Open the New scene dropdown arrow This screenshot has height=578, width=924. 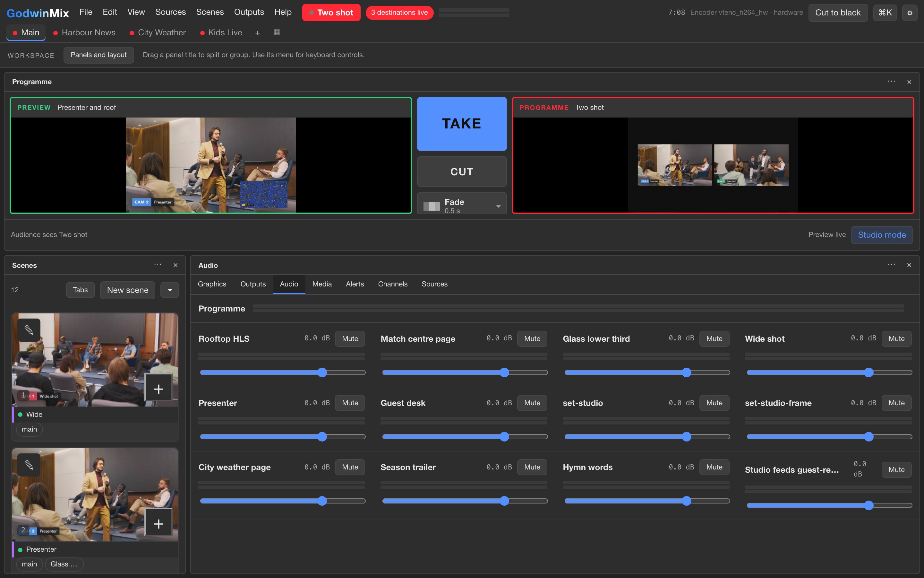[x=169, y=290]
